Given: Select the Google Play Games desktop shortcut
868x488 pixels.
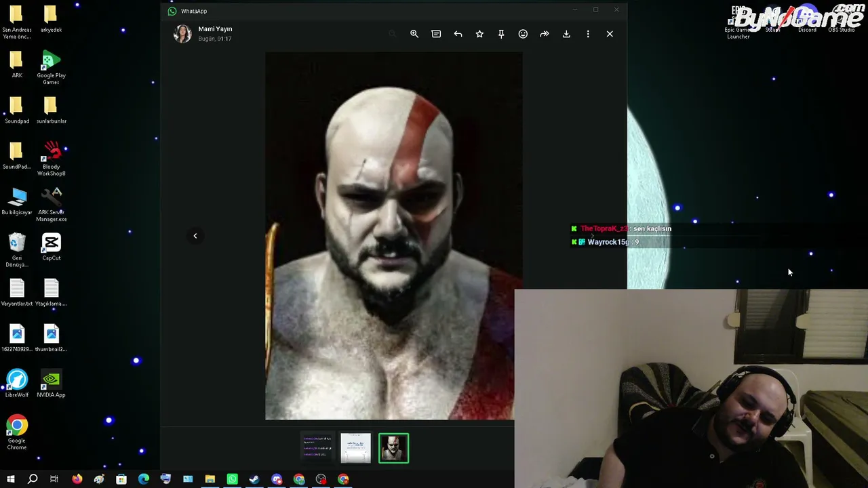Looking at the screenshot, I should [x=51, y=68].
